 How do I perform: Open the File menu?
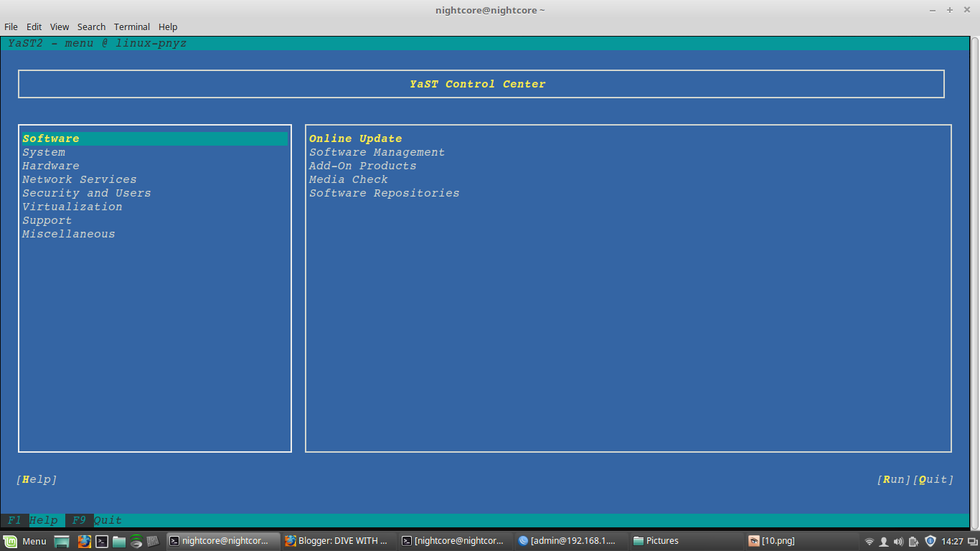click(x=11, y=27)
